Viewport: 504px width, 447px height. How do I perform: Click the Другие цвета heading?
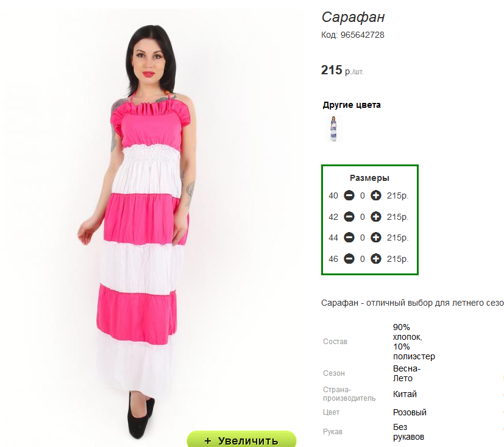[x=352, y=105]
